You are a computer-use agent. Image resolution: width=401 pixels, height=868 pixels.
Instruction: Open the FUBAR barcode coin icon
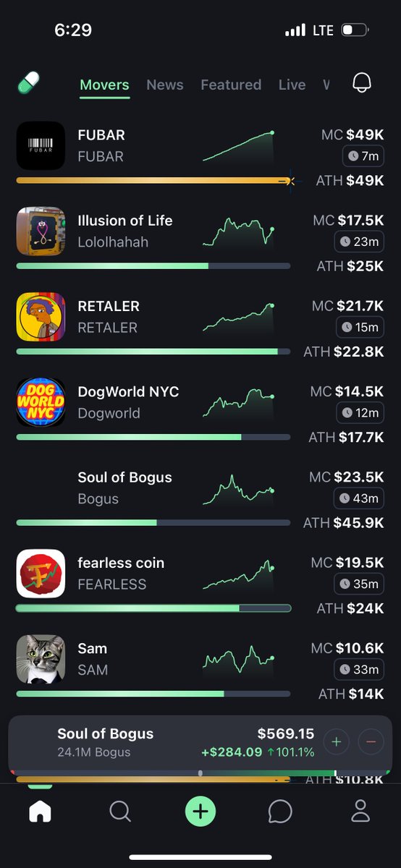41,145
